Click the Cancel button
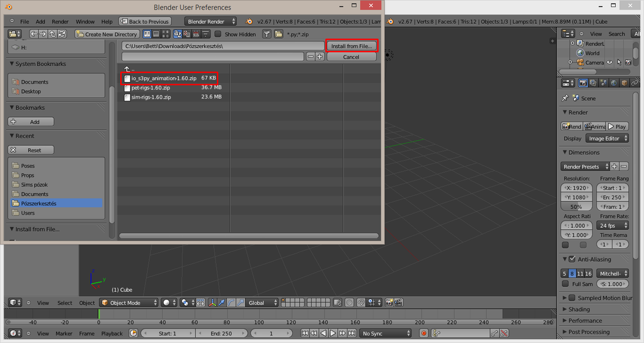644x343 pixels. 352,57
